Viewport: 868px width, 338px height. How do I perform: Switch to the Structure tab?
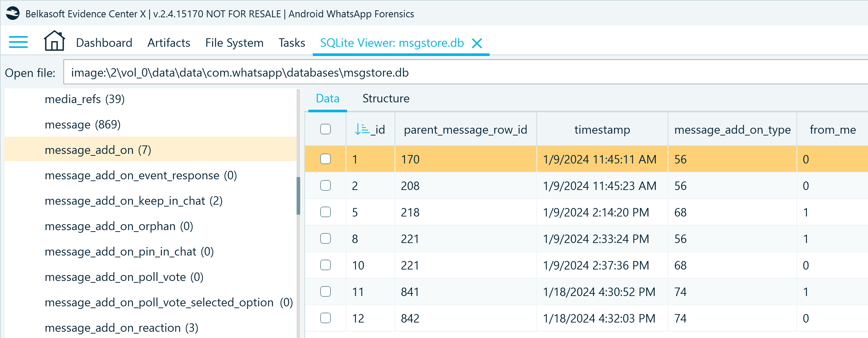click(x=386, y=99)
